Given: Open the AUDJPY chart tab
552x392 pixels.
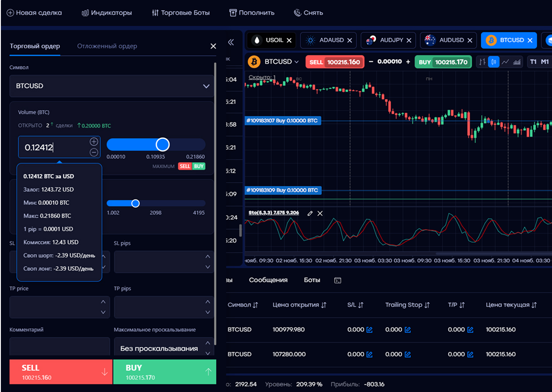Looking at the screenshot, I should pyautogui.click(x=387, y=40).
